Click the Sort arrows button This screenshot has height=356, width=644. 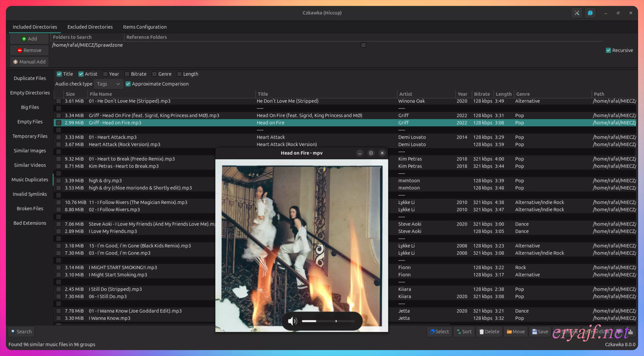coord(464,331)
